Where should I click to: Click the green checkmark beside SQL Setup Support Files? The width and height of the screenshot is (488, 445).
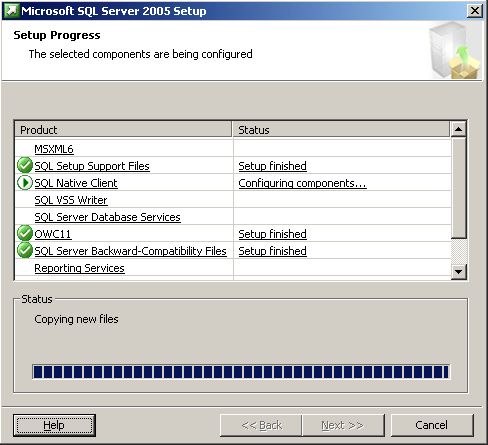[25, 165]
